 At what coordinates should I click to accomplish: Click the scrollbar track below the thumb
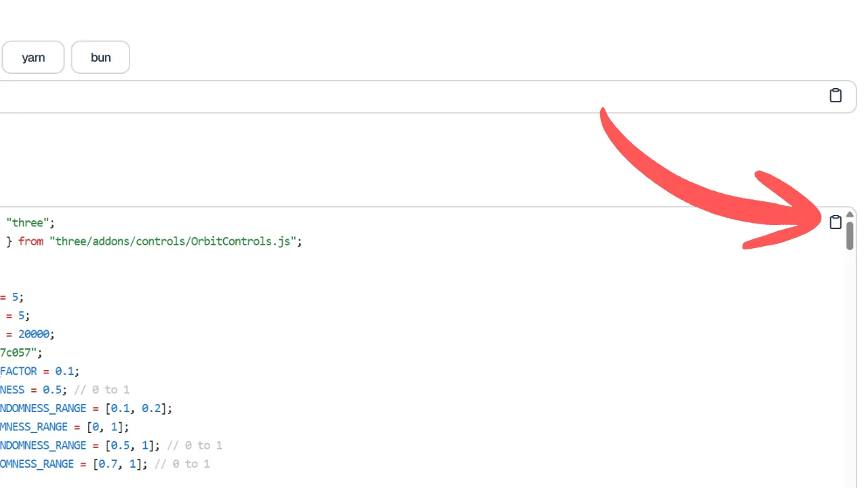[850, 366]
